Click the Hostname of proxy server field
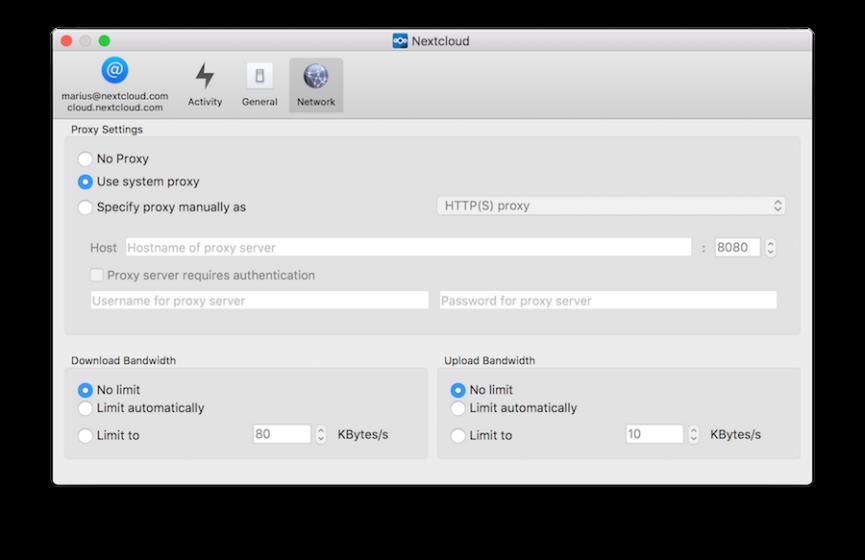Image resolution: width=865 pixels, height=560 pixels. click(407, 247)
